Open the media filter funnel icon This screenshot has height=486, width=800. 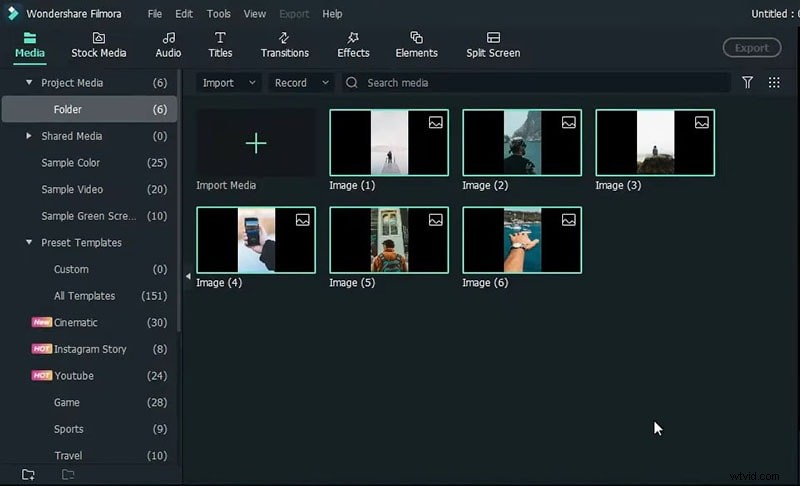click(x=747, y=82)
